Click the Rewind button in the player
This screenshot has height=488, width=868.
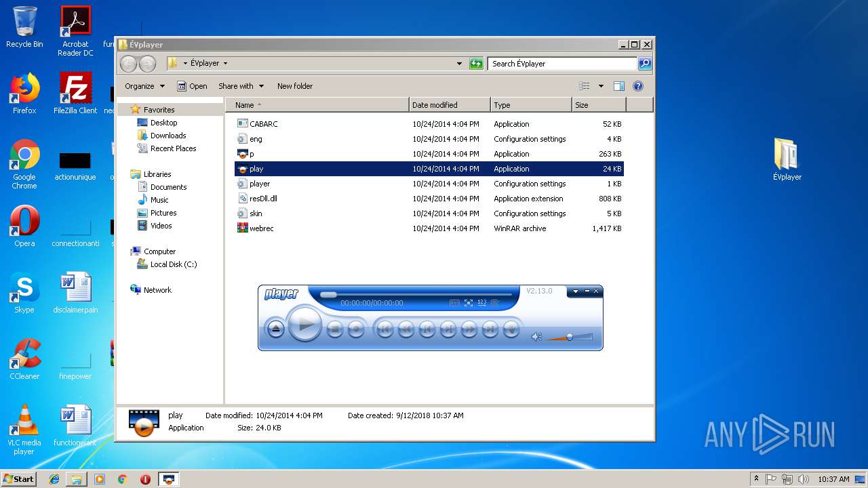coord(406,329)
